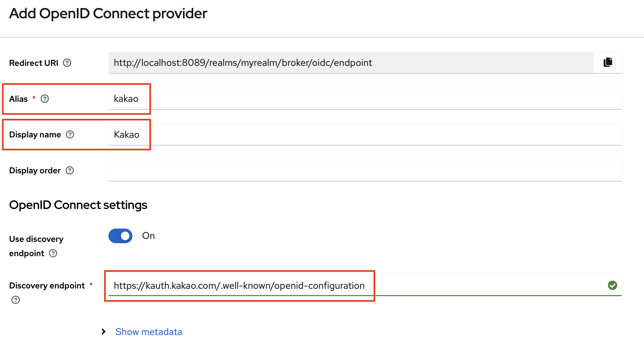Click the Alias field label
This screenshot has width=644, height=350.
point(18,99)
